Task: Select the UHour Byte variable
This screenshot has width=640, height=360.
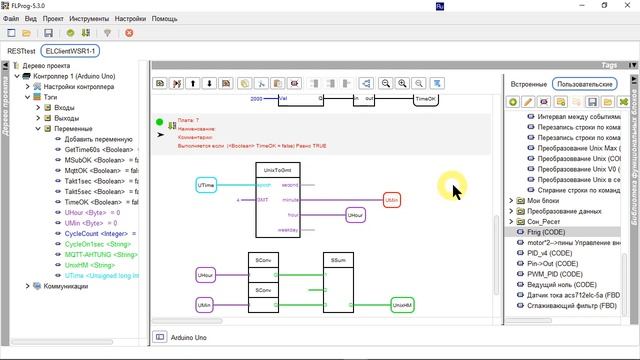Action: coord(92,213)
